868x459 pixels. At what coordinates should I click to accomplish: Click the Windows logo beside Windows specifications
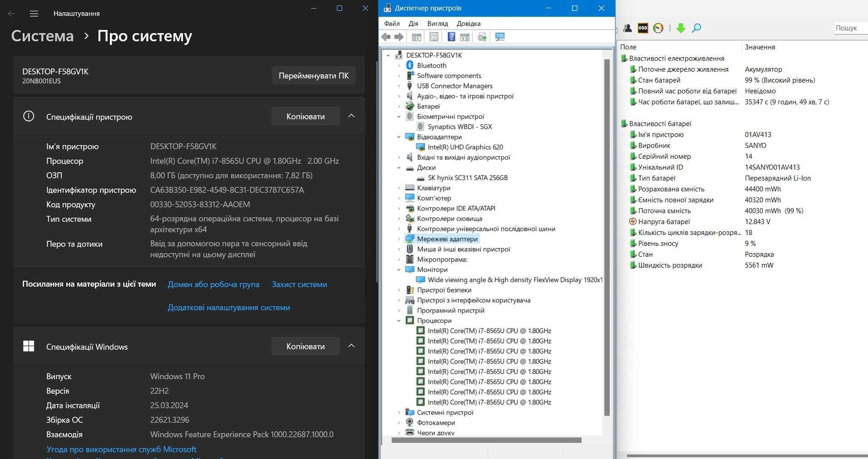point(29,347)
